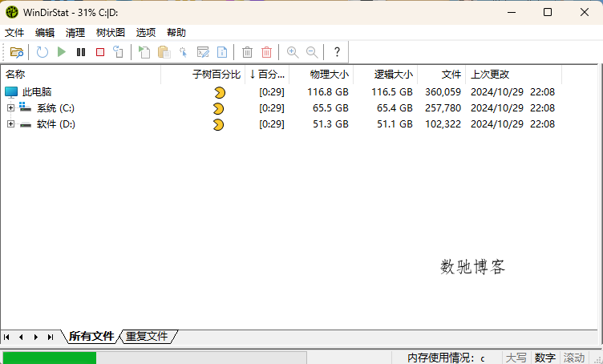Click the explorer select cursor icon
This screenshot has height=364, width=603.
(184, 52)
